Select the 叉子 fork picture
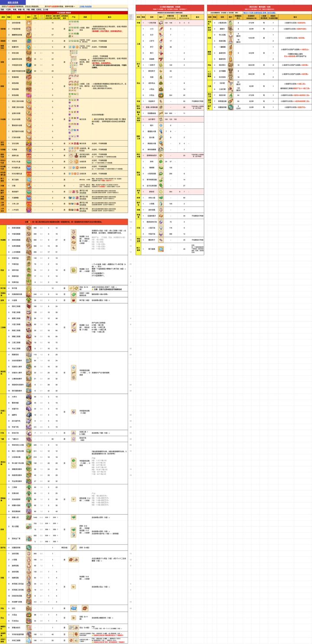 click(x=160, y=35)
